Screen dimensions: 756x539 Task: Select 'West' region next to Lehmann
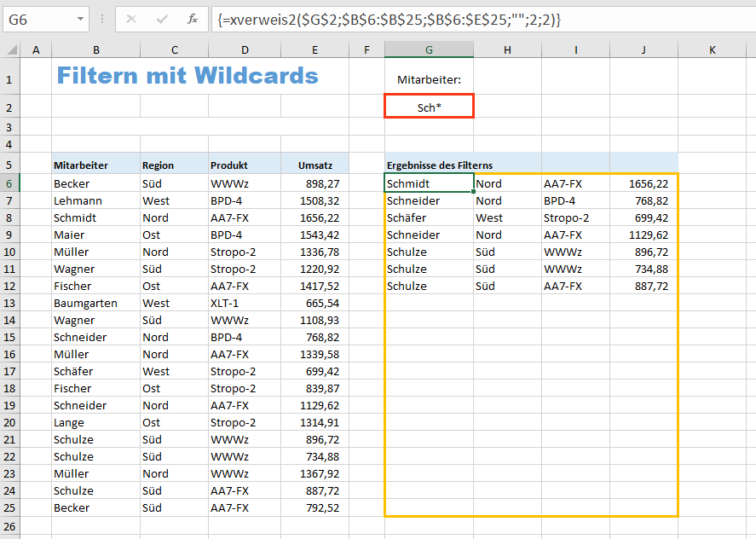[x=174, y=200]
